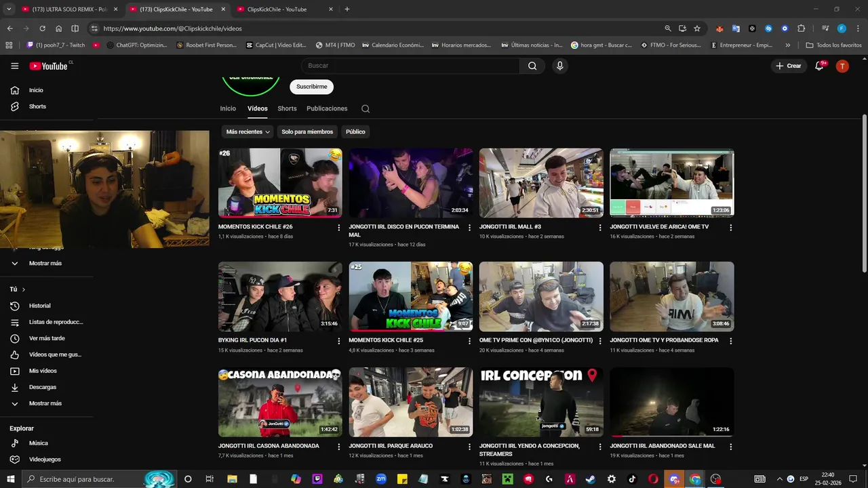868x488 pixels.
Task: Show hidden system tray icons
Action: (x=778, y=479)
